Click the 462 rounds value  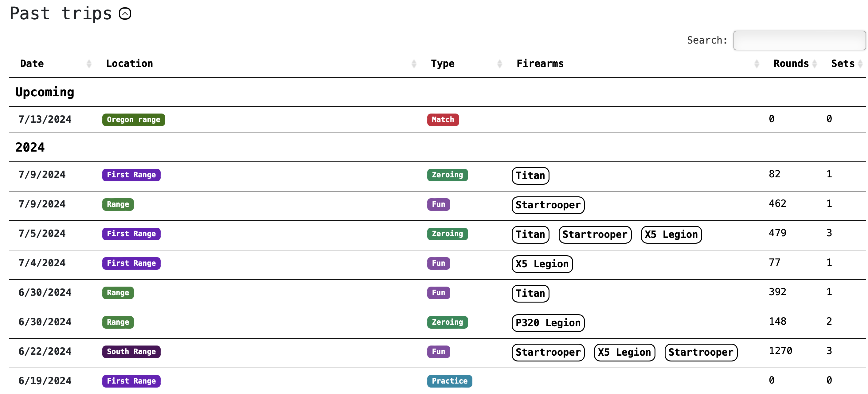pyautogui.click(x=777, y=203)
